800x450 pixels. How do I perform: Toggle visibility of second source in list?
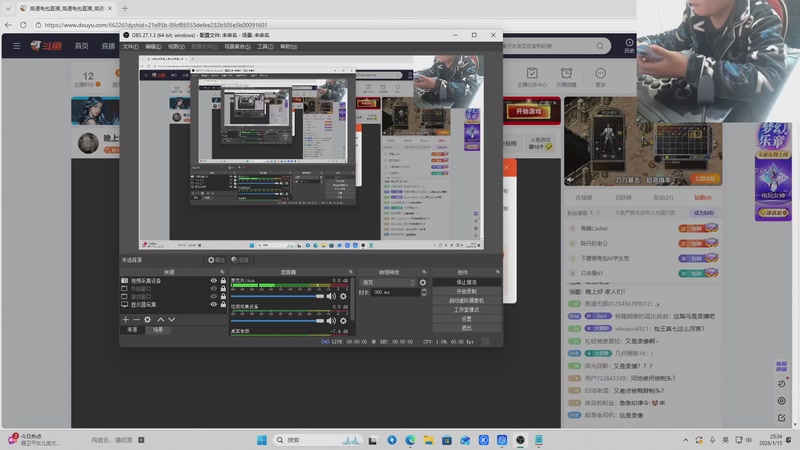(x=214, y=288)
